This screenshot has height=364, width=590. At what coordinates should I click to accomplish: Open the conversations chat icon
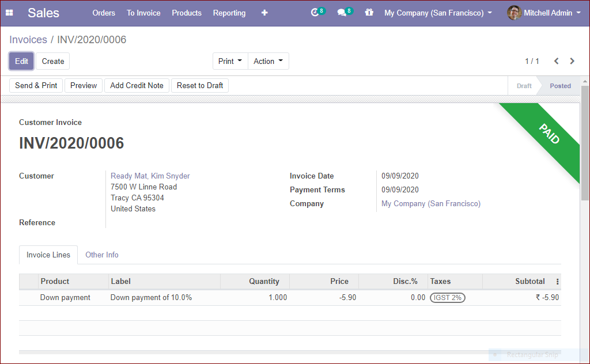(x=342, y=13)
